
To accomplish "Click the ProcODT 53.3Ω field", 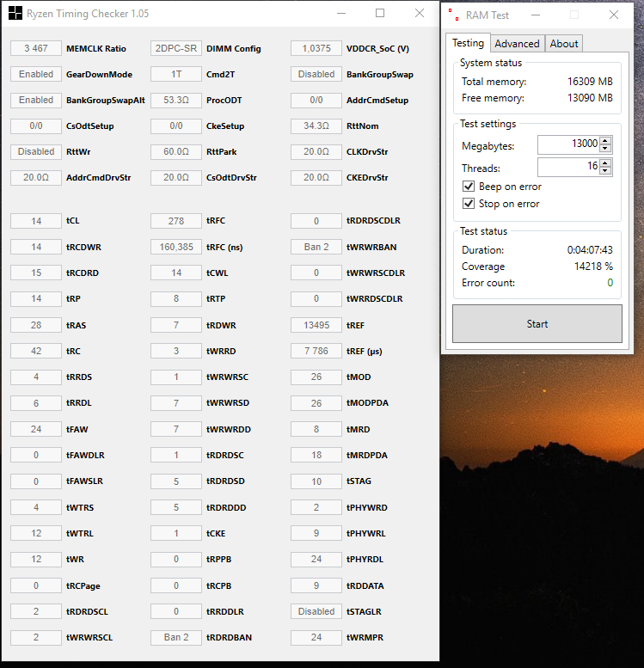I will [x=176, y=100].
